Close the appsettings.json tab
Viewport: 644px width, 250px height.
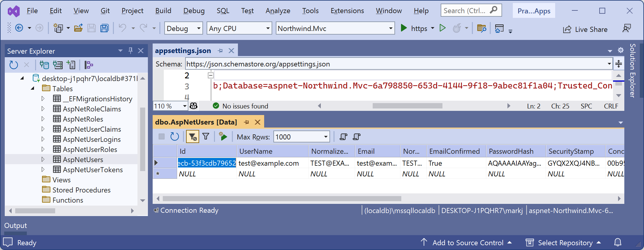click(x=231, y=51)
